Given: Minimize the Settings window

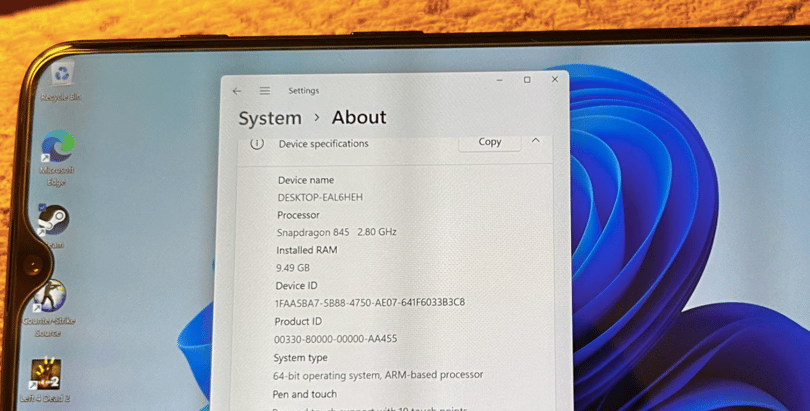Looking at the screenshot, I should pos(500,80).
